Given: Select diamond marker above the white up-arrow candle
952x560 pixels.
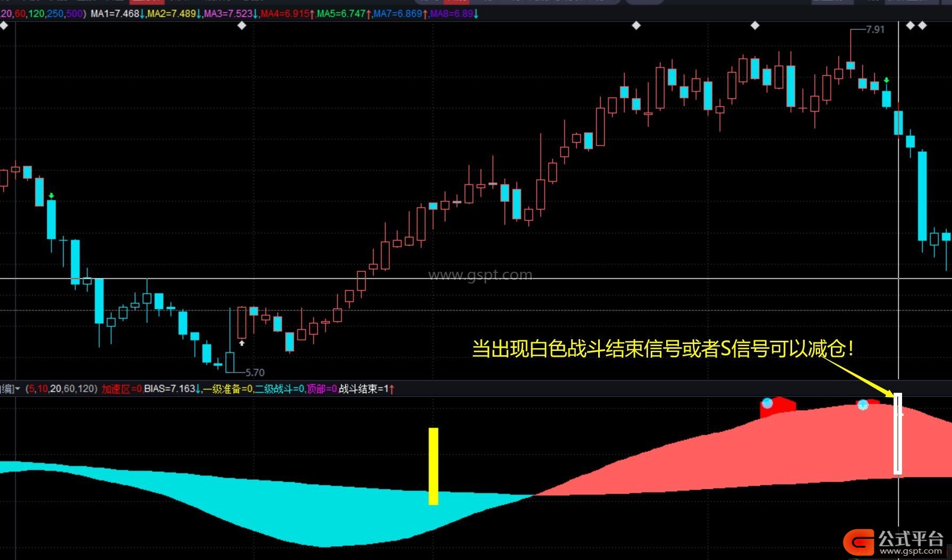Looking at the screenshot, I should [242, 25].
